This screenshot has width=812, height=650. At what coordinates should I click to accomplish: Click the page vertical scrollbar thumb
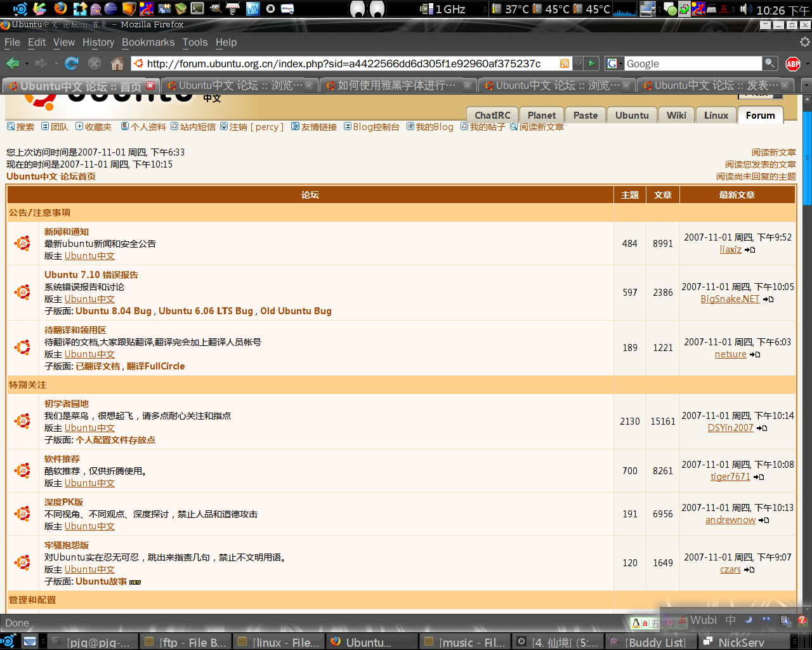807,158
